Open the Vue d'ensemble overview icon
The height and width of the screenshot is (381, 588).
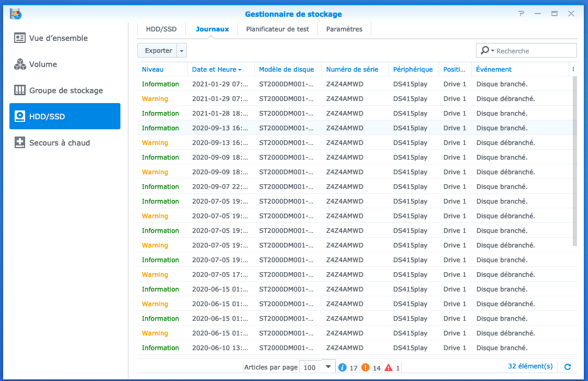coord(20,38)
